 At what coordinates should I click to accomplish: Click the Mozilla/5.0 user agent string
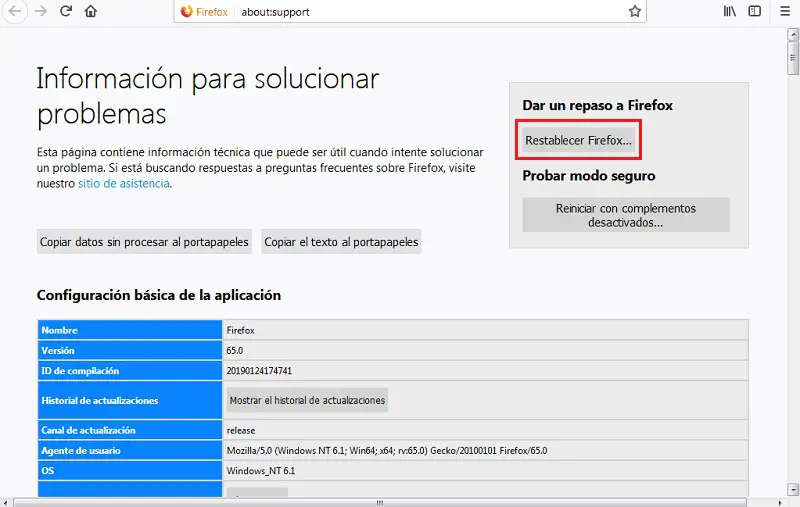coord(387,451)
